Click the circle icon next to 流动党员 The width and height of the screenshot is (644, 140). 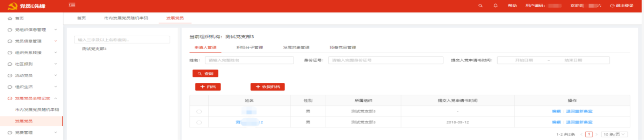[10, 76]
